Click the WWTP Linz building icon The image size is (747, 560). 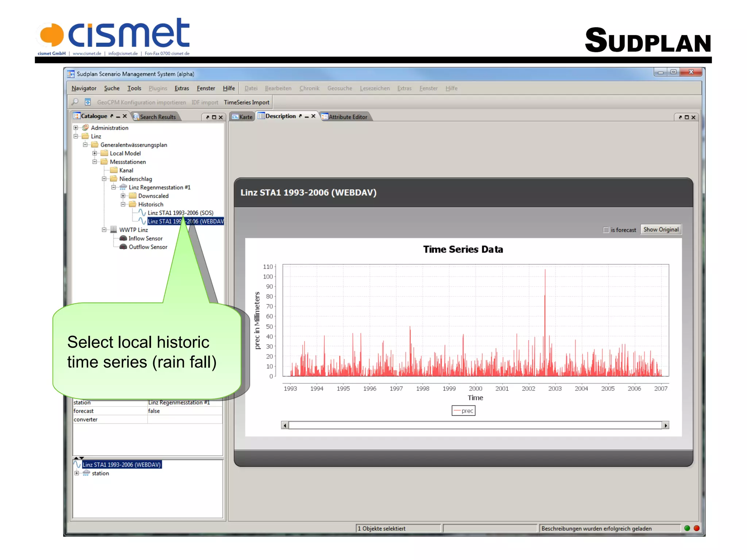(x=113, y=230)
